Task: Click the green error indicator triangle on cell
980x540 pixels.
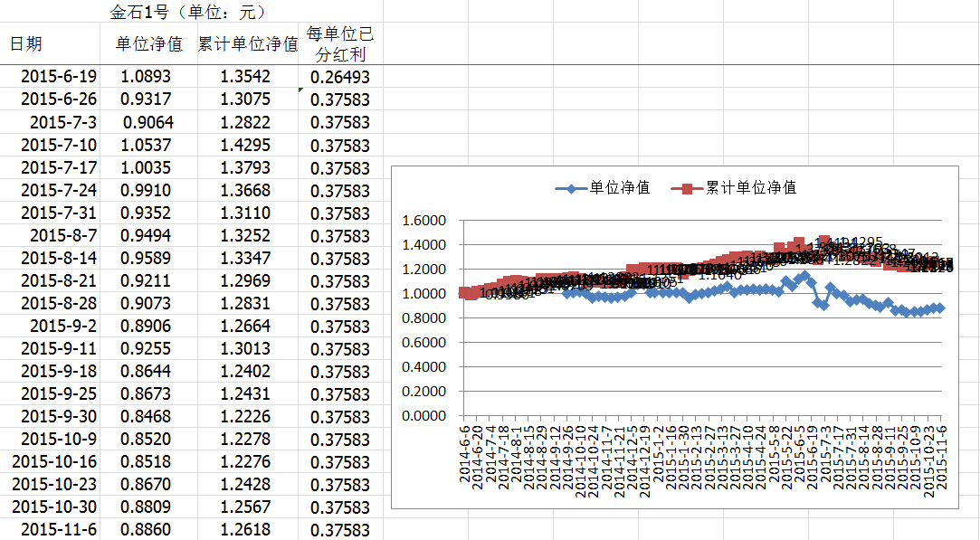Action: pyautogui.click(x=301, y=90)
